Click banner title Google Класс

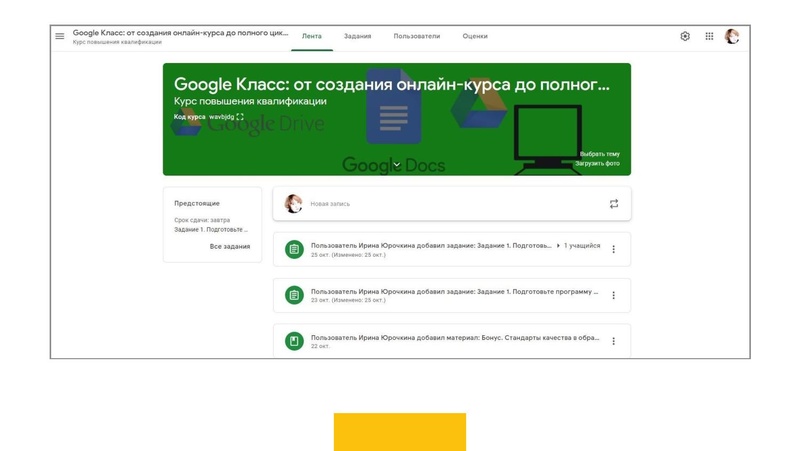click(x=391, y=84)
